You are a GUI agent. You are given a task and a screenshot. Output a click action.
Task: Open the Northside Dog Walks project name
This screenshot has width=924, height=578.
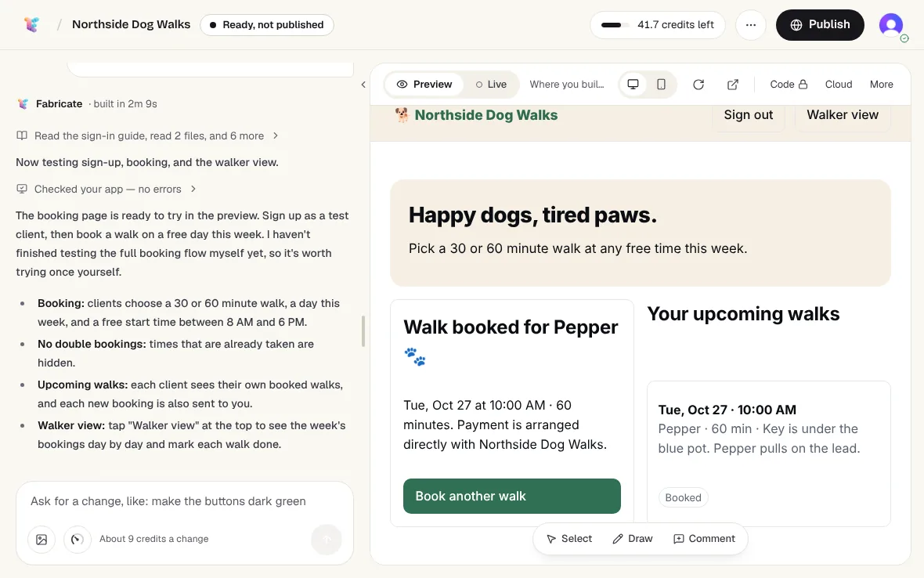(131, 24)
